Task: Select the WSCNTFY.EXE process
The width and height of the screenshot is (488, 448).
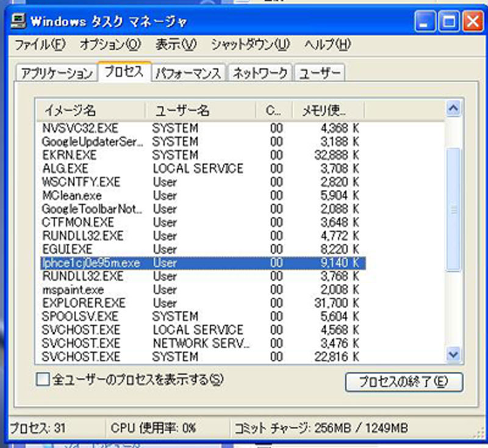Action: pyautogui.click(x=203, y=182)
